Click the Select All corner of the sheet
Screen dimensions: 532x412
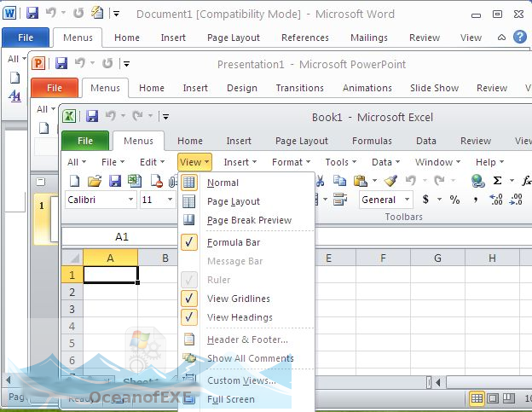[x=72, y=258]
